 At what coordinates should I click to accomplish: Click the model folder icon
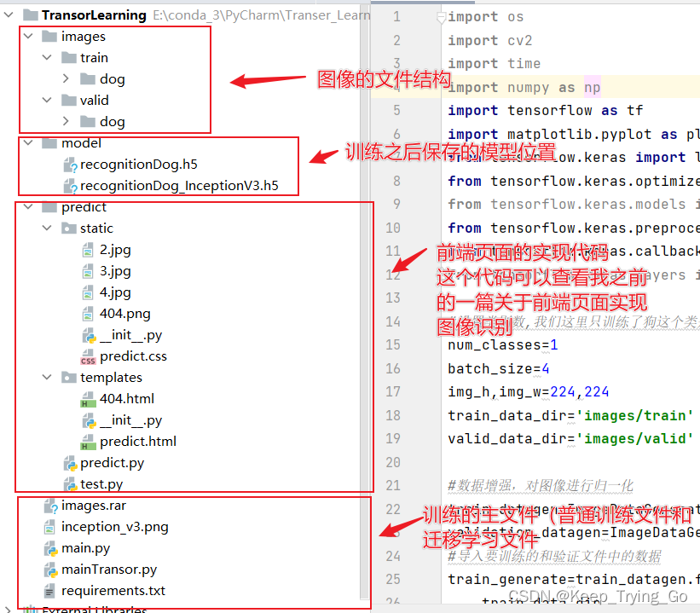[x=49, y=142]
